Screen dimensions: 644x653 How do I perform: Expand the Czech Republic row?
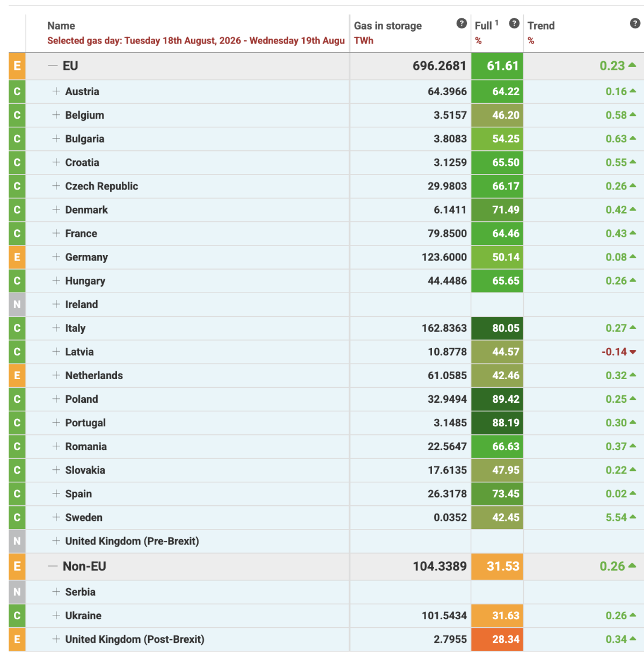point(56,186)
